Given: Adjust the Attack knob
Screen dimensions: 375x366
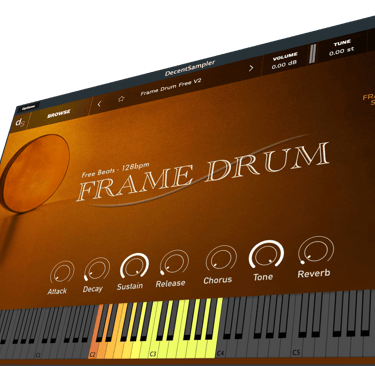Looking at the screenshot, I should point(62,273).
